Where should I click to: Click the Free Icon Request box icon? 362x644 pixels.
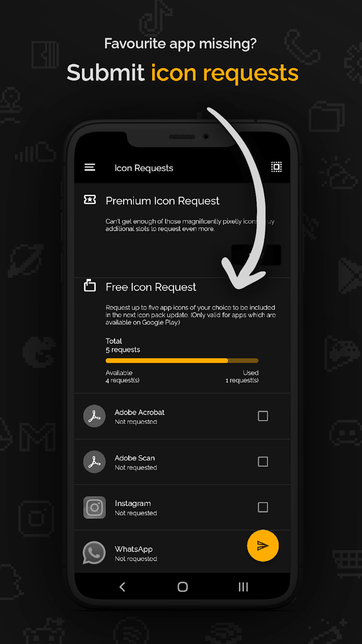point(90,286)
